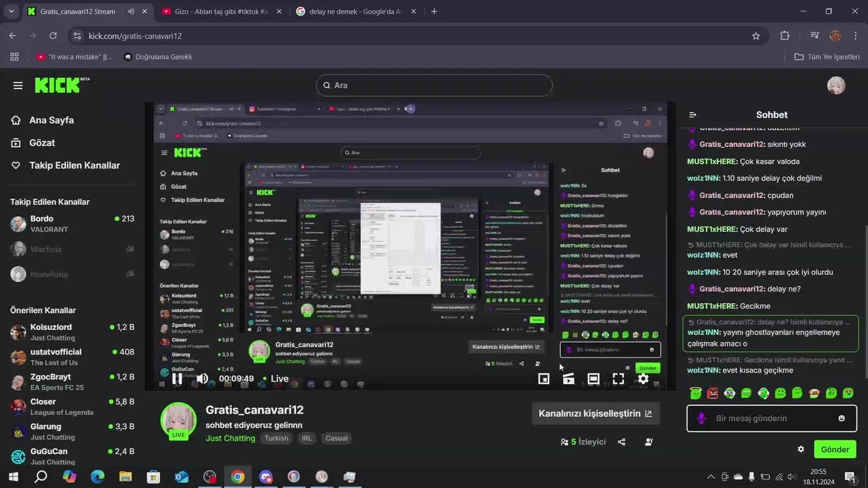
Task: Click the IRL tag
Action: click(x=307, y=439)
